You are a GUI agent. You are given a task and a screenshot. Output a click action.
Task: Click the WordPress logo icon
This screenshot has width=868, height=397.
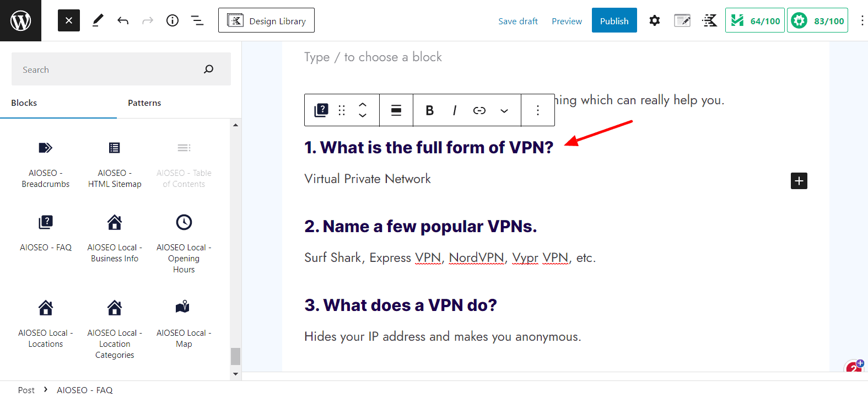(x=20, y=20)
